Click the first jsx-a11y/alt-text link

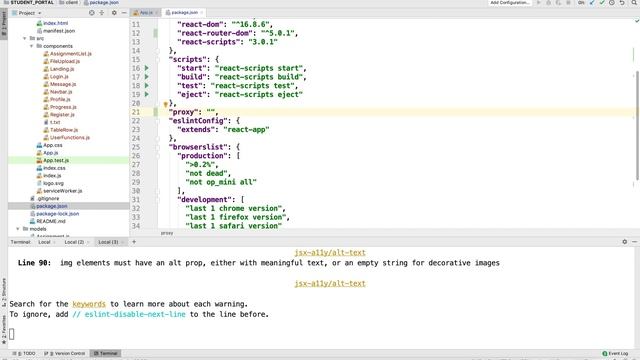330,253
